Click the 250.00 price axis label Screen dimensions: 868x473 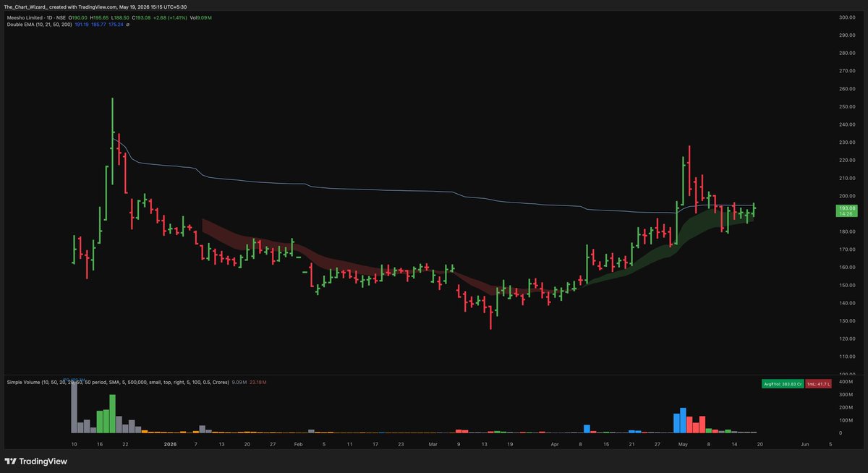point(847,106)
